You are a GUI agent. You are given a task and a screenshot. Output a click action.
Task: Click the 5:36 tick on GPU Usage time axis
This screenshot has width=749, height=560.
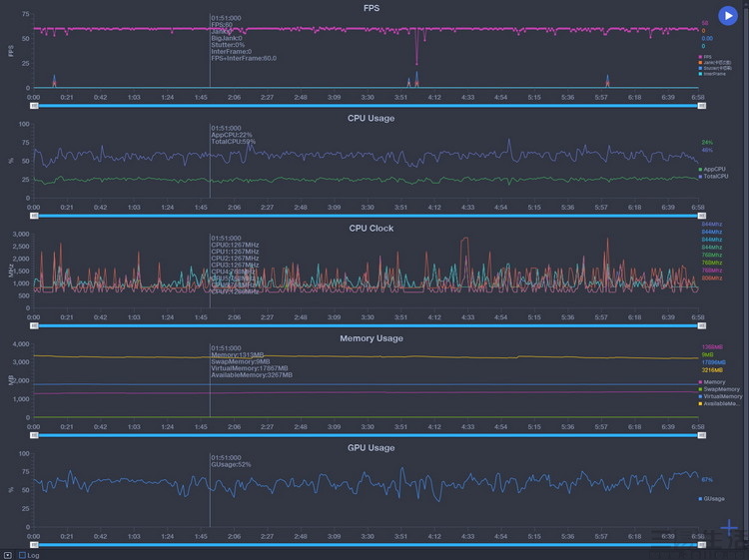coord(567,537)
